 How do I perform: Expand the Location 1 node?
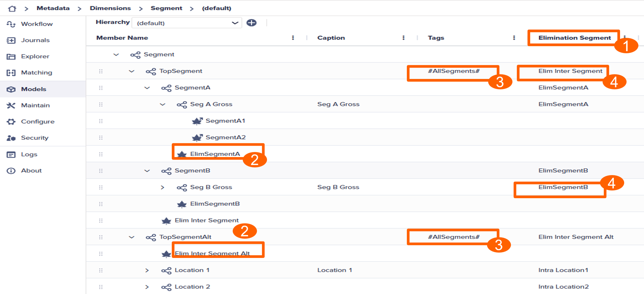pyautogui.click(x=147, y=270)
